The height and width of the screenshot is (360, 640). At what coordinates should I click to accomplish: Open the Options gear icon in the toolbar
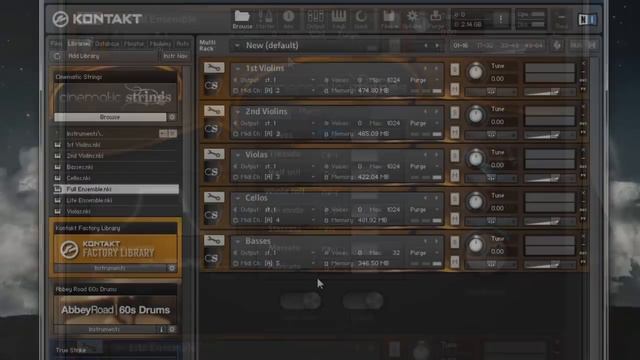[412, 17]
